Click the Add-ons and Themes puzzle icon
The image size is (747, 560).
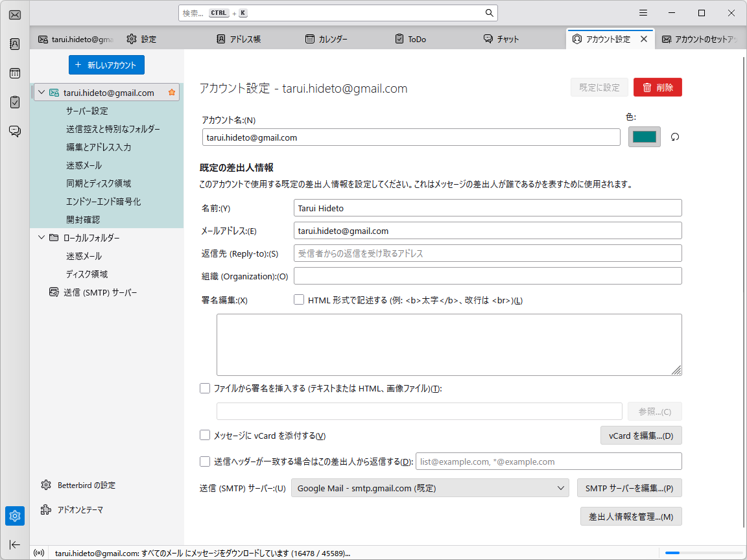click(x=46, y=510)
